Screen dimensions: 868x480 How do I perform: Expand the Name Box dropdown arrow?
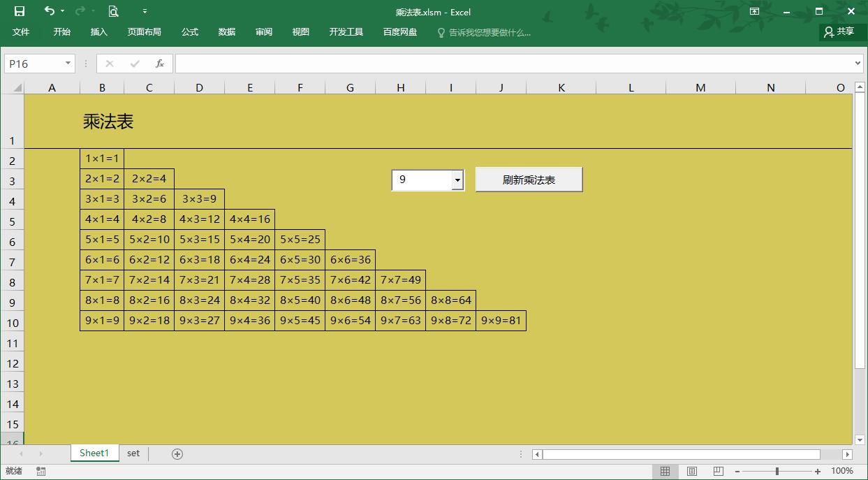68,64
